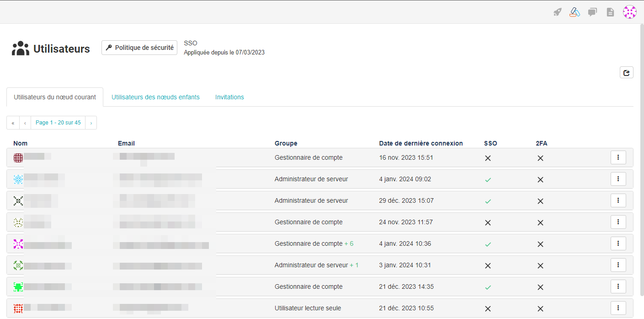The width and height of the screenshot is (644, 319).
Task: Select Utilisateurs du nœud courant tab
Action: (x=55, y=97)
